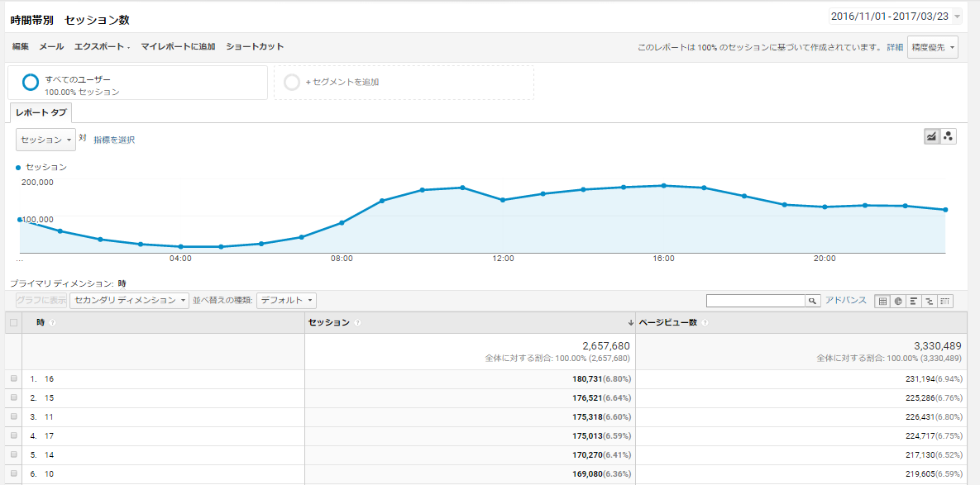980x485 pixels.
Task: Select the data table view icon
Action: (x=883, y=301)
